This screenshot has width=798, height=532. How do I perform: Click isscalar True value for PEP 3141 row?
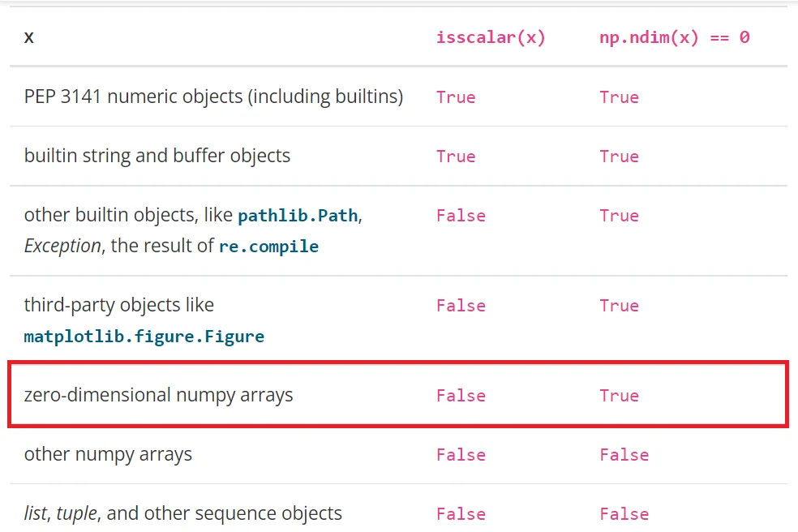pyautogui.click(x=456, y=97)
